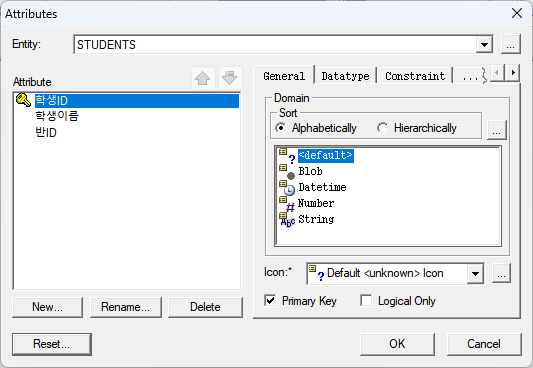Expand the Entity dropdown arrow
533x368 pixels.
484,45
